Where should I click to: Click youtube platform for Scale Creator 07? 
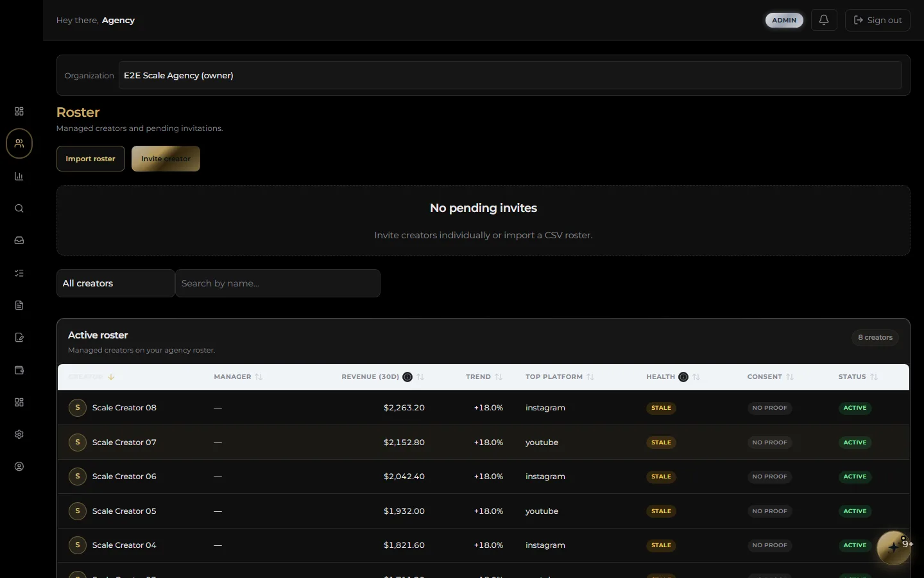coord(542,442)
